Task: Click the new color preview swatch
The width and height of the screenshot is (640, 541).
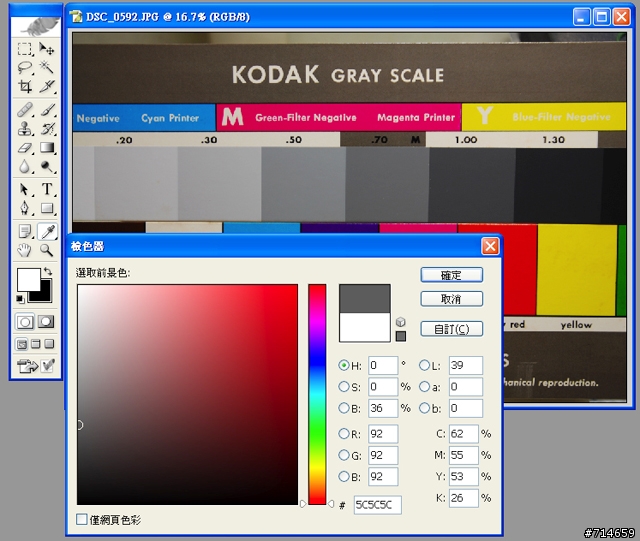Action: [364, 299]
